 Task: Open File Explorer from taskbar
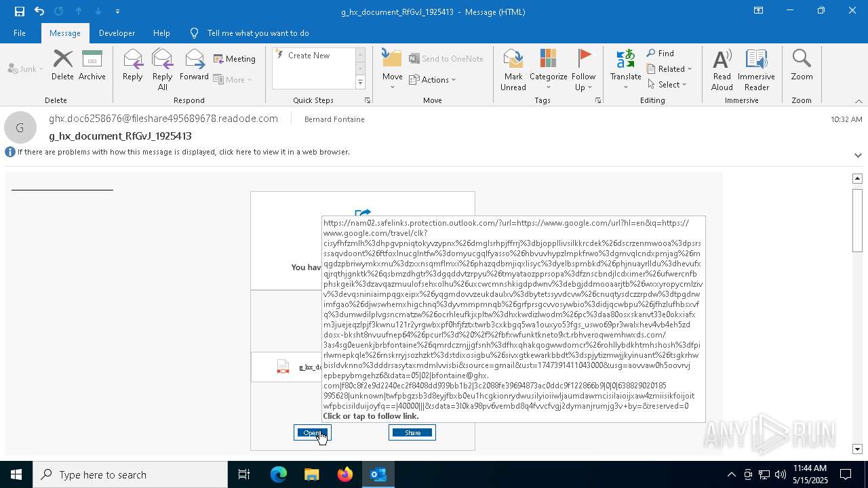click(x=311, y=474)
